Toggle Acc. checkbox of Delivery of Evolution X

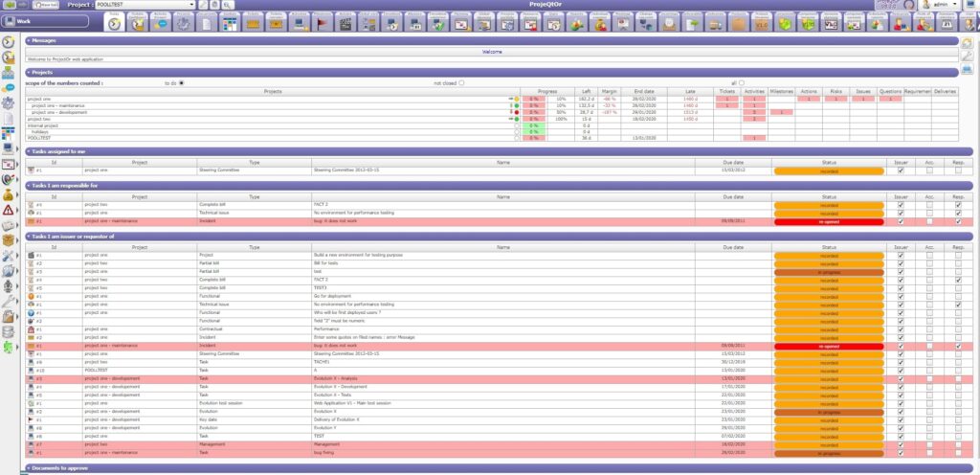(x=929, y=420)
